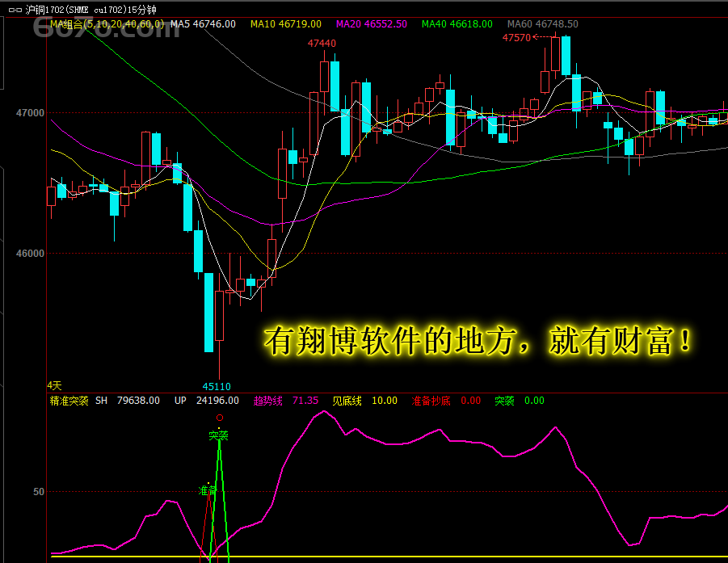
Task: Select the 突袭 0.00 legend entry
Action: tap(520, 401)
